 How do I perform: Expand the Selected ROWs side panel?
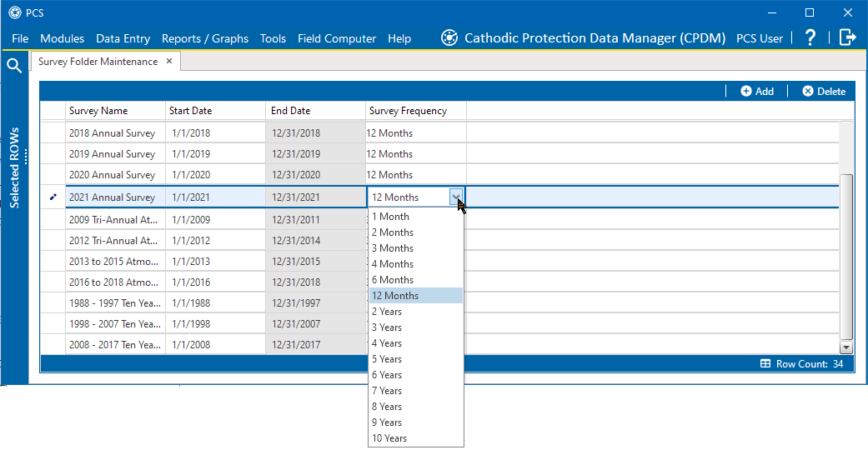pyautogui.click(x=14, y=167)
